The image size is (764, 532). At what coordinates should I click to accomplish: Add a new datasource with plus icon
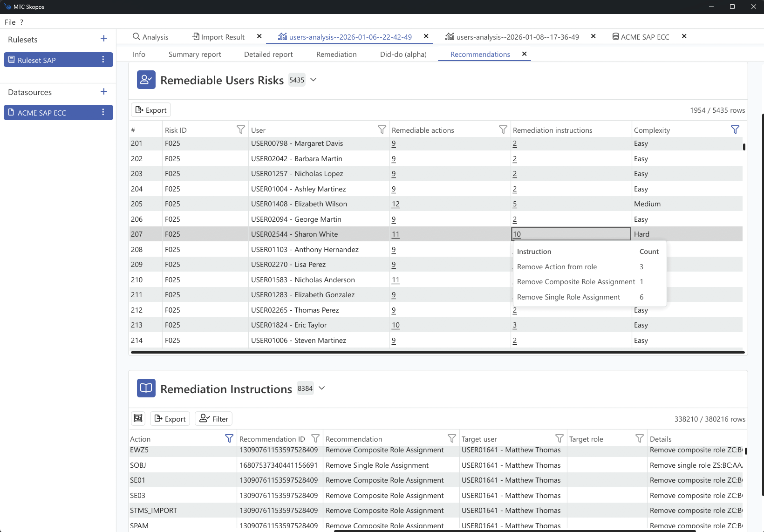click(x=103, y=92)
